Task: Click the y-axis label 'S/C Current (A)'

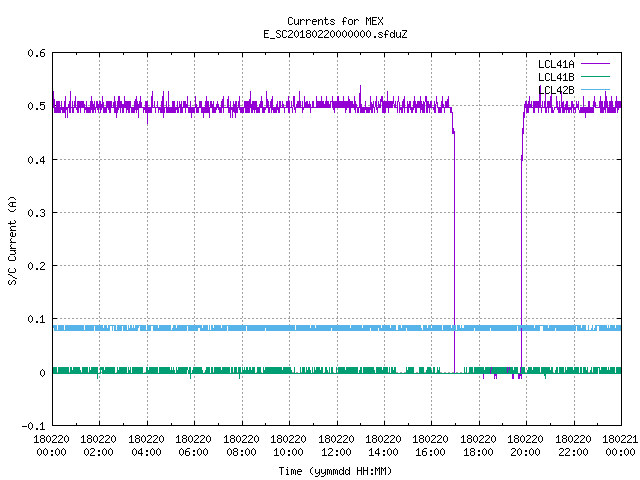Action: [x=12, y=241]
